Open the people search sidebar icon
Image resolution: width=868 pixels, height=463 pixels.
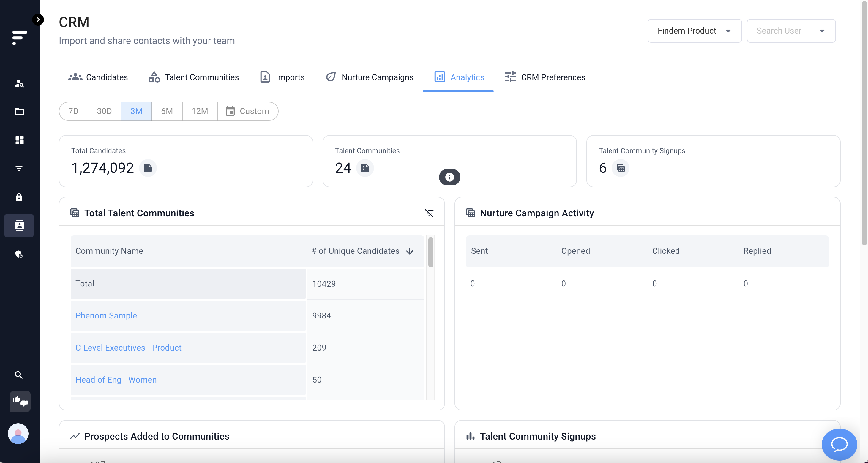19,83
